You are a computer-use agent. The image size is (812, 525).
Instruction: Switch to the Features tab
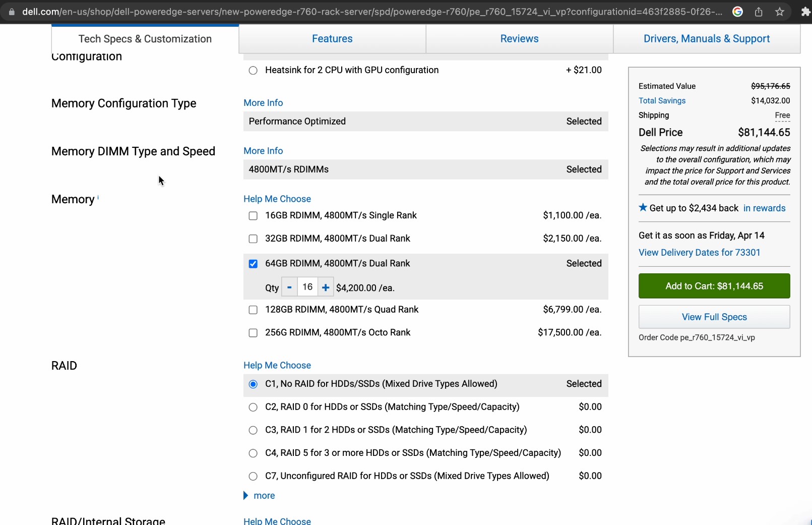[x=332, y=39]
